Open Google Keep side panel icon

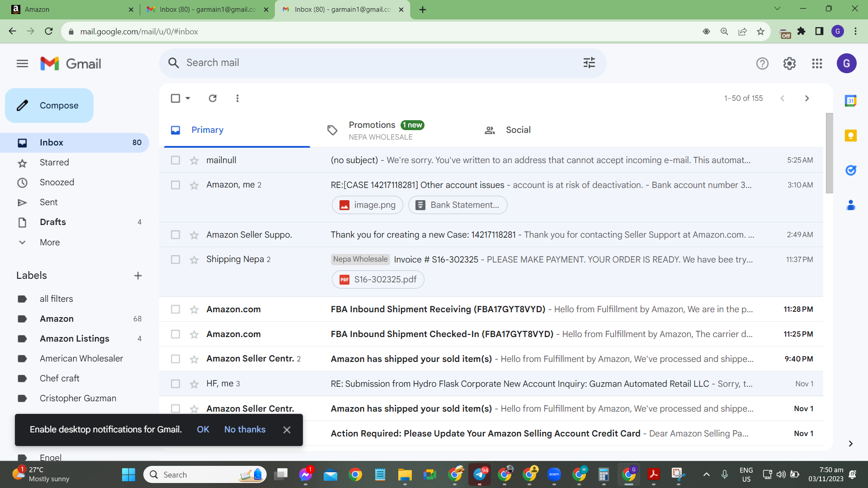point(850,136)
